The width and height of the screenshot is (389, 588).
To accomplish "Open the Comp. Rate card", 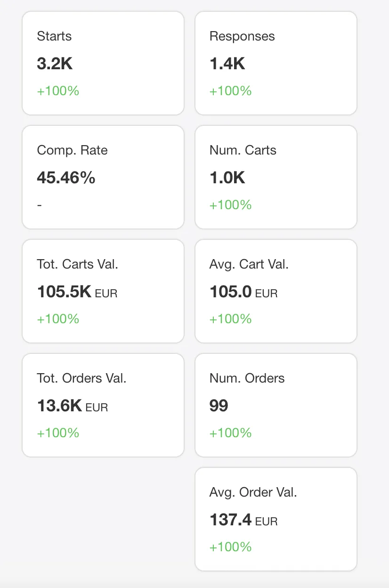I will (x=103, y=177).
